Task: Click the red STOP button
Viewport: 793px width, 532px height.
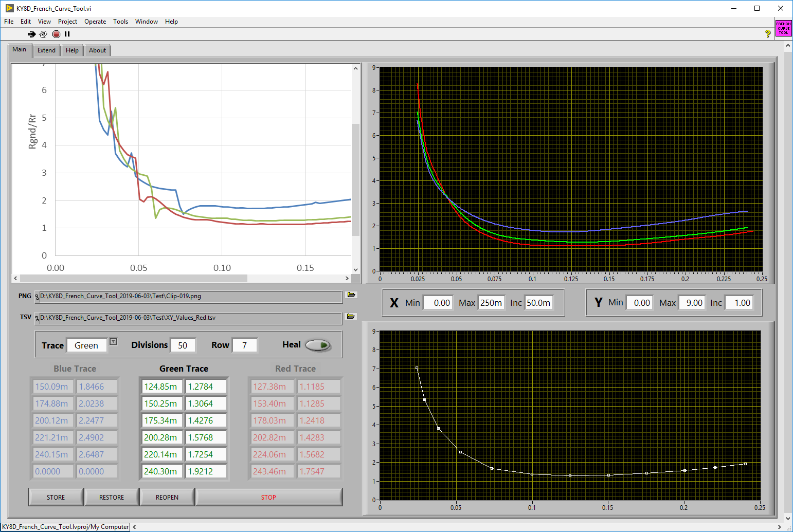Action: [268, 497]
